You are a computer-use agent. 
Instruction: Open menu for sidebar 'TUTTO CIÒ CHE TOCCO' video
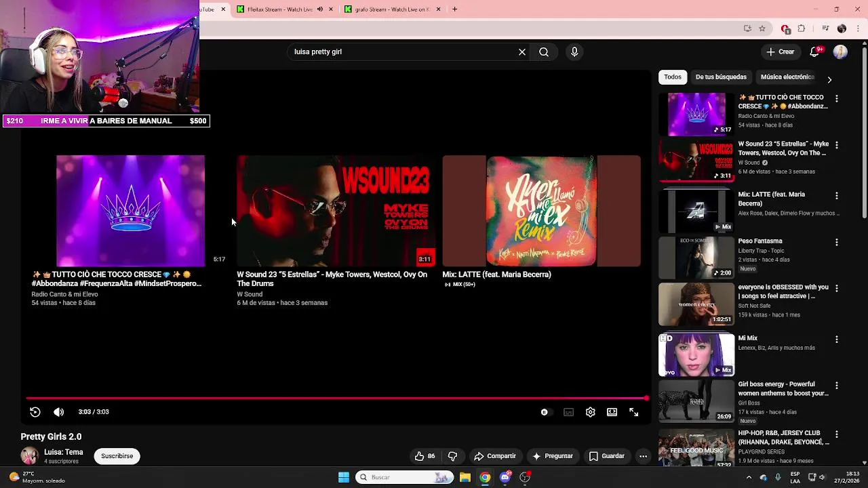point(837,99)
